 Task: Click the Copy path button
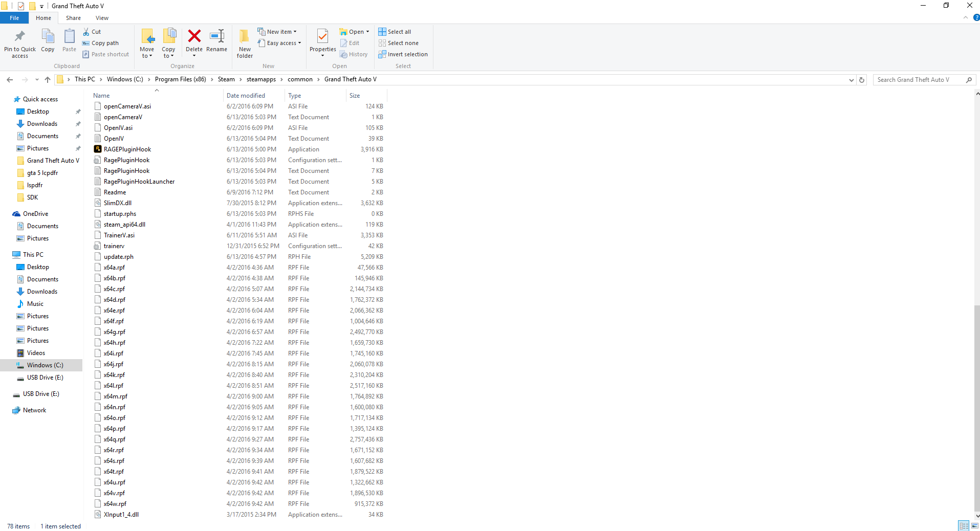pyautogui.click(x=101, y=43)
